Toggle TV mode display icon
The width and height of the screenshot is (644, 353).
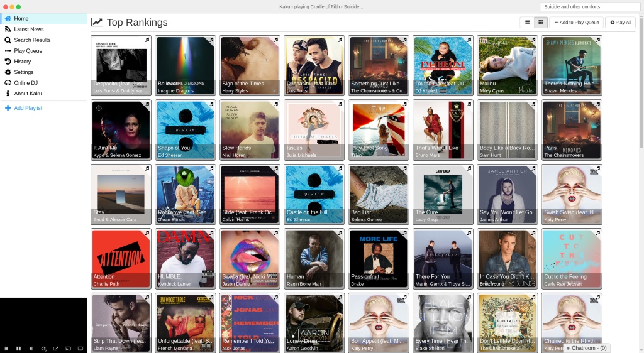[80, 349]
